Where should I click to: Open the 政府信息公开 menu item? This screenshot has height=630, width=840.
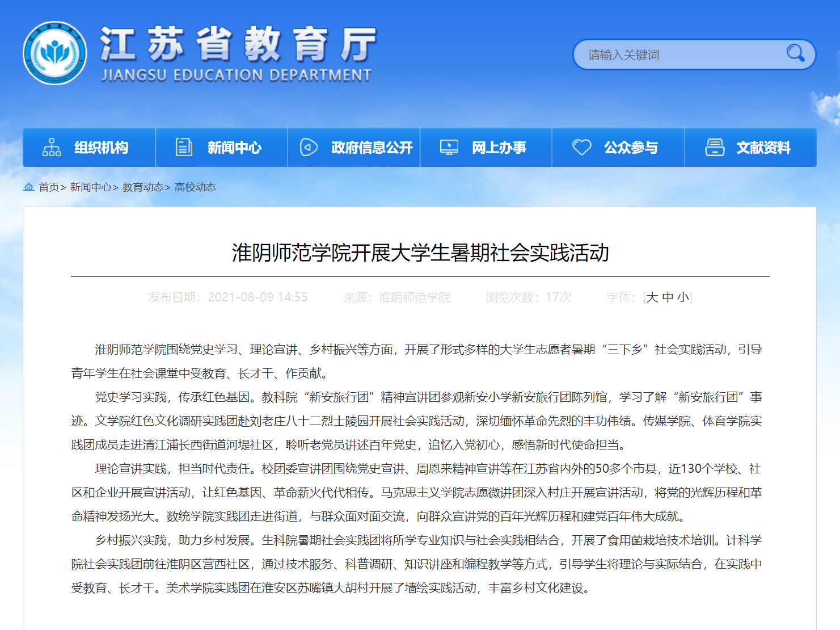tap(354, 148)
